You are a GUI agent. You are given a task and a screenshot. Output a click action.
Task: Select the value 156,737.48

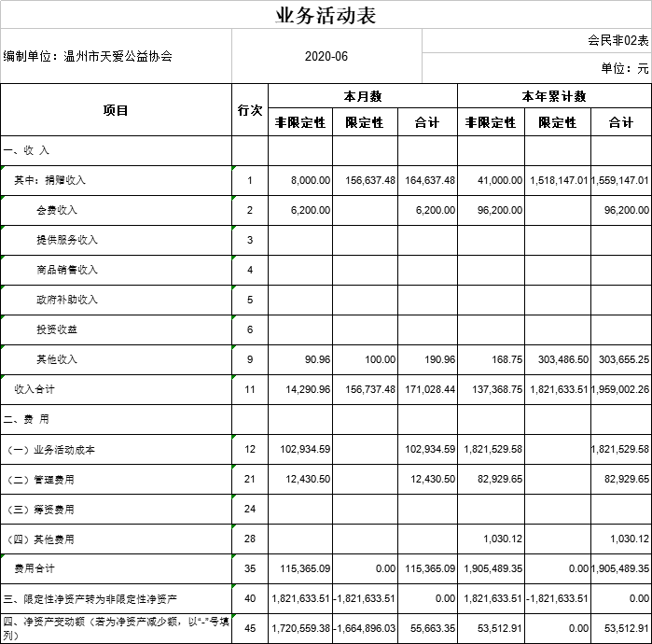[370, 389]
